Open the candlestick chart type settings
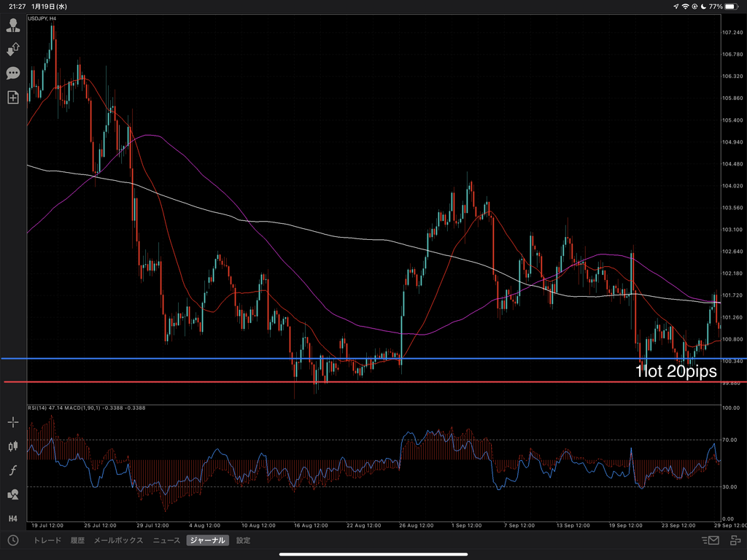 click(x=13, y=446)
